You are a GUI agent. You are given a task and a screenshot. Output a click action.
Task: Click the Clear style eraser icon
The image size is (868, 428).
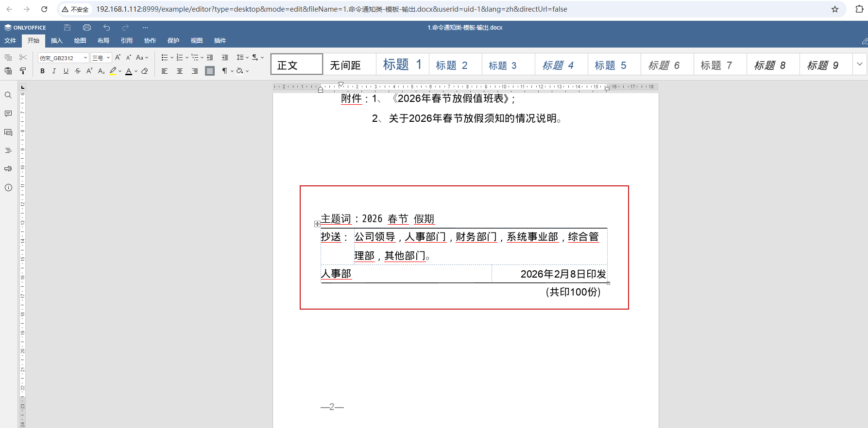coord(145,71)
